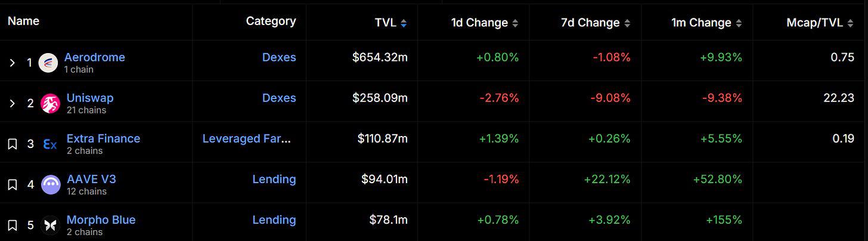Bookmark the AAVE V3 protocol
Viewport: 868px width, 241px height.
tap(12, 185)
